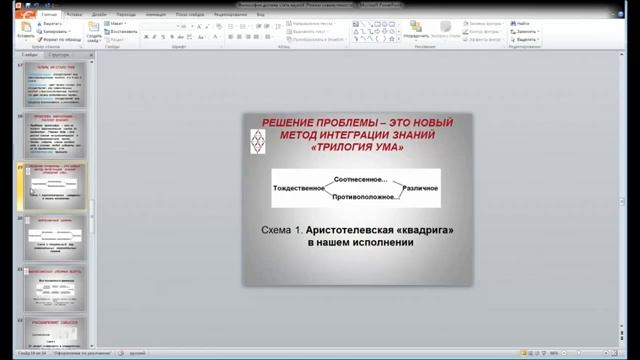
Task: Click zoom in plus button
Action: [606, 353]
